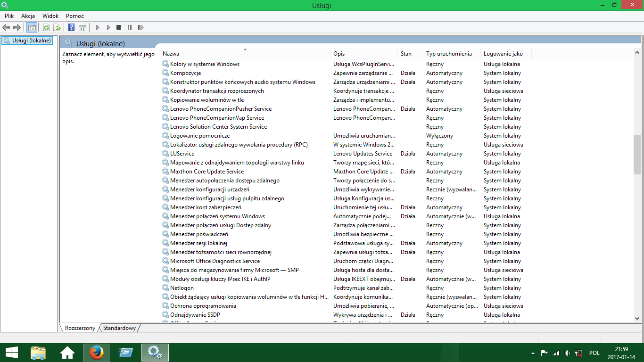Select the Kolory w systemie Windows service
The width and height of the screenshot is (644, 362).
pos(205,64)
